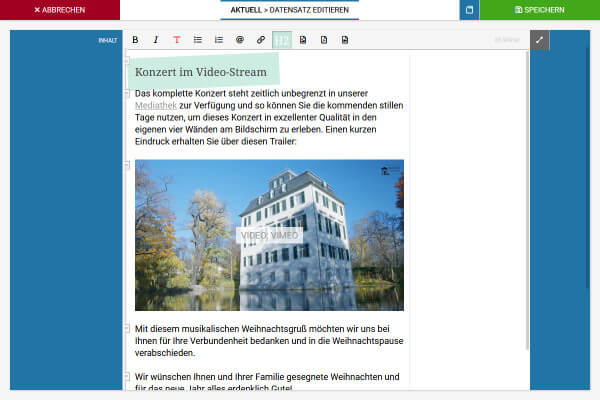Click the red T text-format icon
Screen dimensions: 600x400
176,40
